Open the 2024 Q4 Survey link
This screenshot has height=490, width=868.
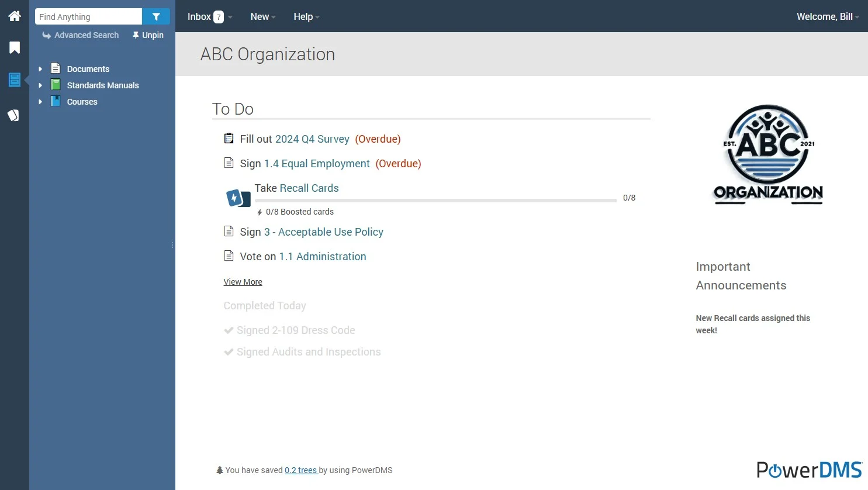click(x=312, y=139)
